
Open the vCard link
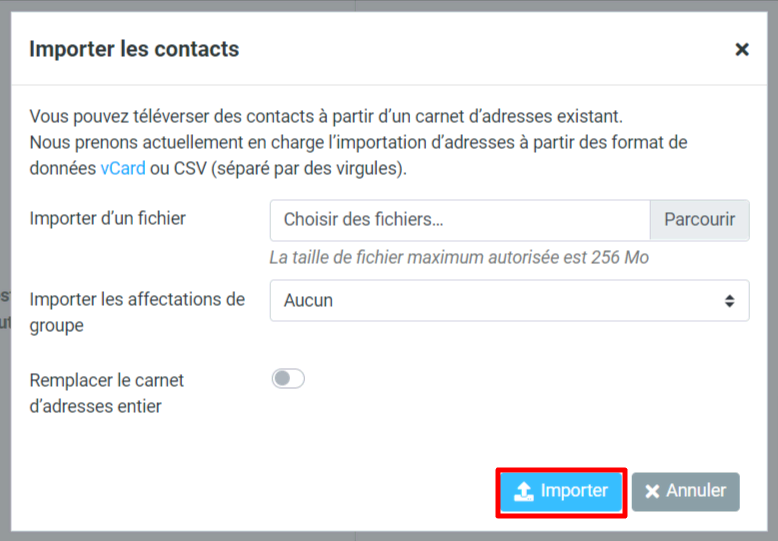(123, 168)
